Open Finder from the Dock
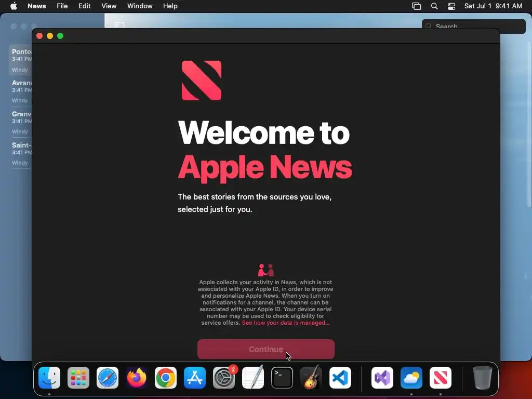 click(49, 378)
